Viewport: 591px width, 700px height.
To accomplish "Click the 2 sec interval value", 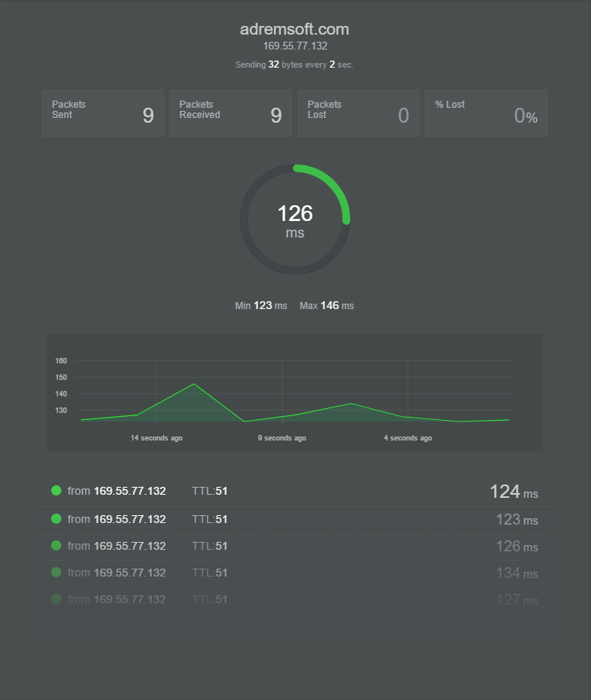I will point(332,64).
